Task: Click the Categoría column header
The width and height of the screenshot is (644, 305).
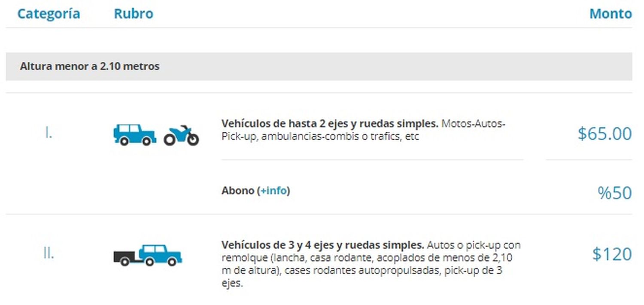Action: (49, 13)
